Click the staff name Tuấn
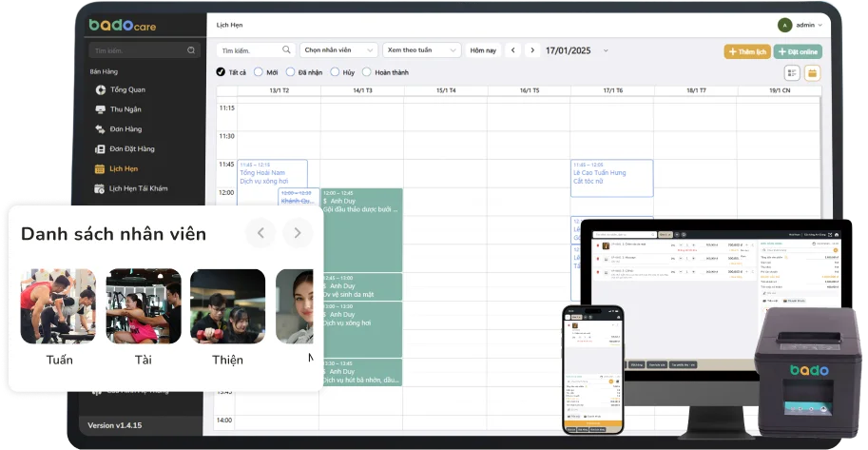 click(59, 361)
